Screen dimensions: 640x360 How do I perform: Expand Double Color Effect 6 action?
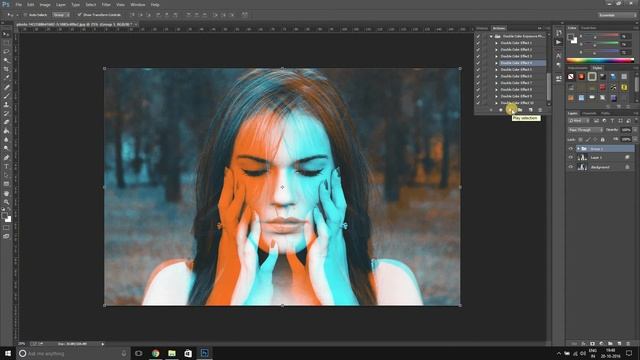point(497,76)
